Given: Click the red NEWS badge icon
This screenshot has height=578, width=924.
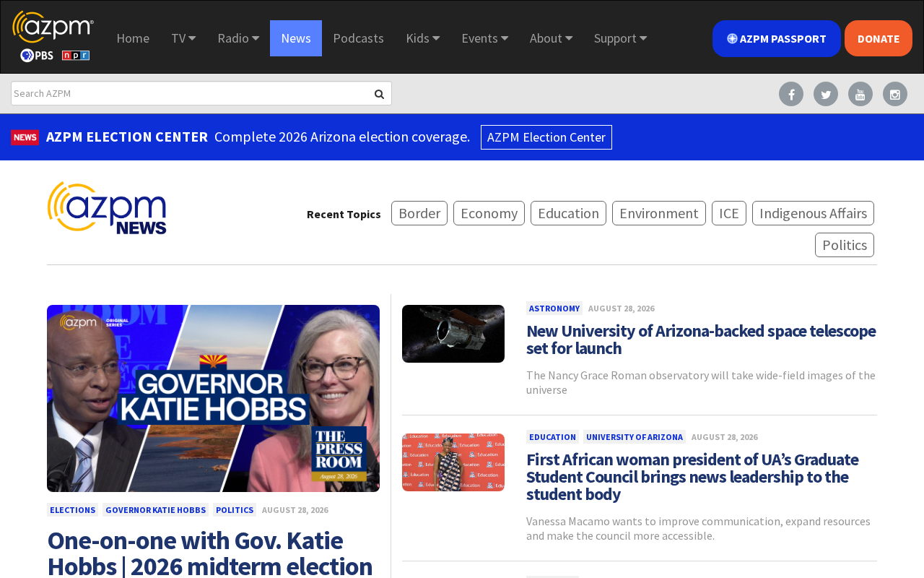Looking at the screenshot, I should [x=25, y=137].
